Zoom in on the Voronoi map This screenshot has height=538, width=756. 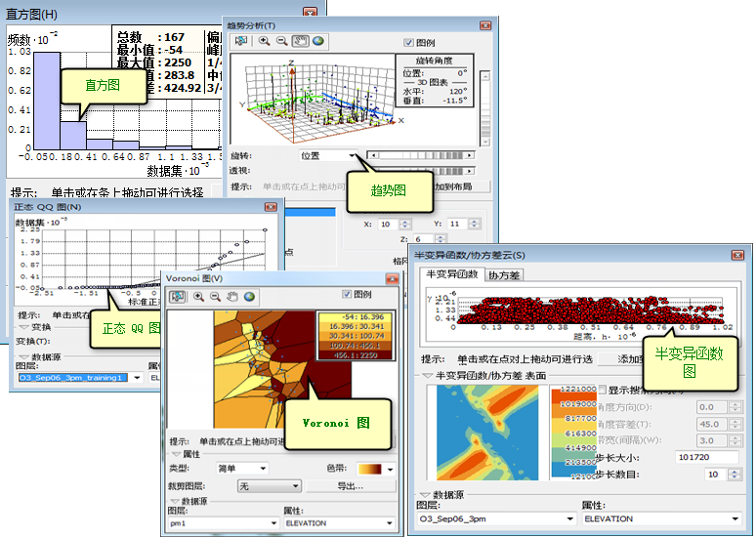(x=198, y=297)
